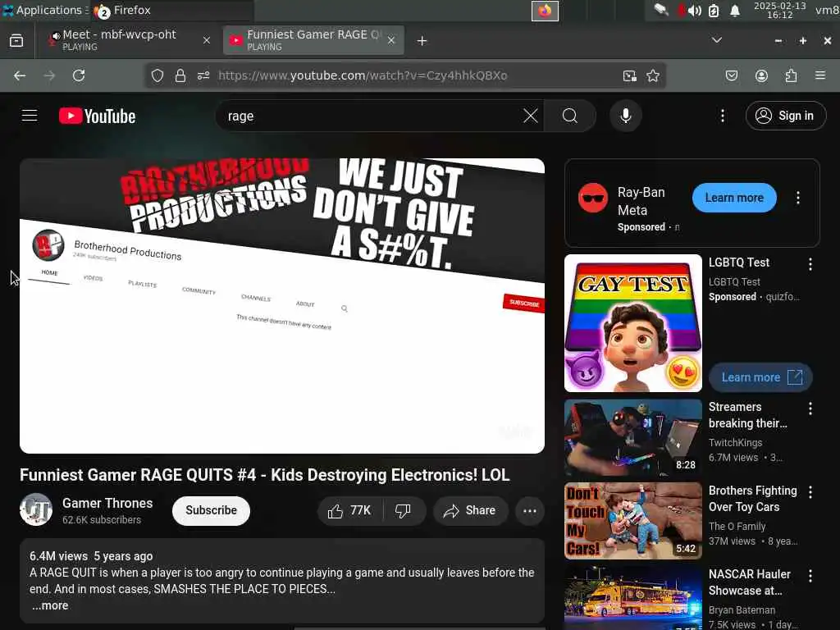Click Ray-Ban Meta Learn more button

point(734,198)
